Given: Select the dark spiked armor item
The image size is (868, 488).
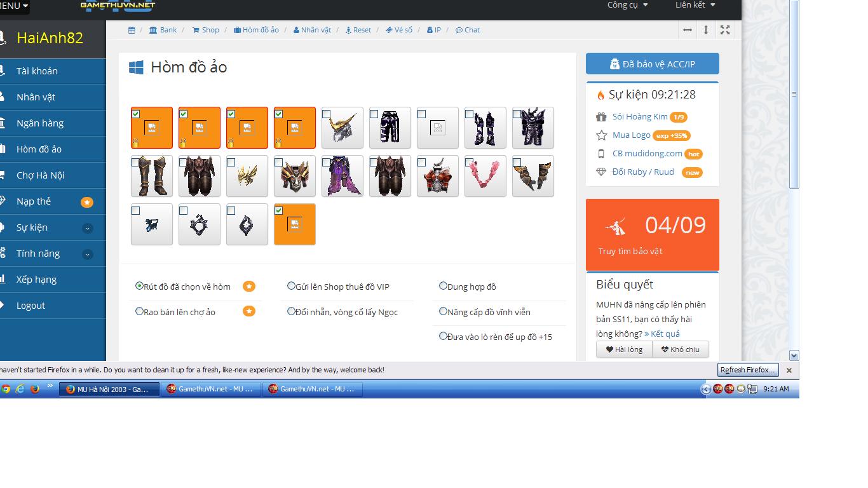Looking at the screenshot, I should 533,128.
